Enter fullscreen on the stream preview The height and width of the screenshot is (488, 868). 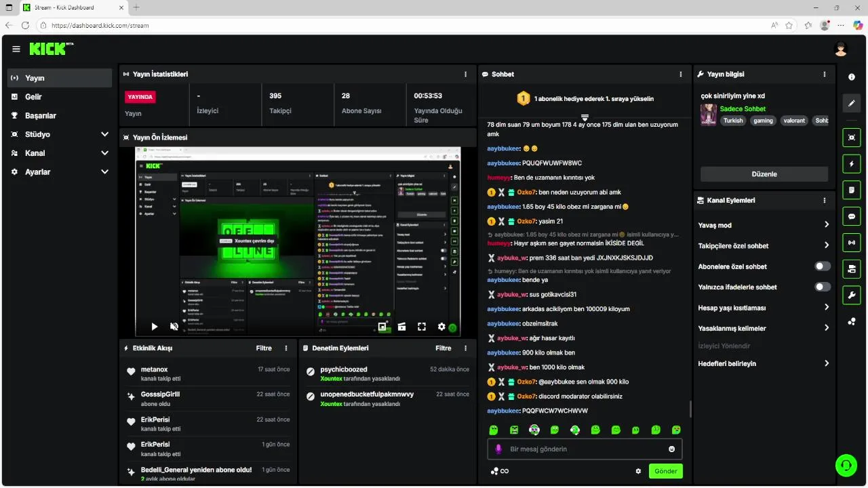click(x=422, y=327)
